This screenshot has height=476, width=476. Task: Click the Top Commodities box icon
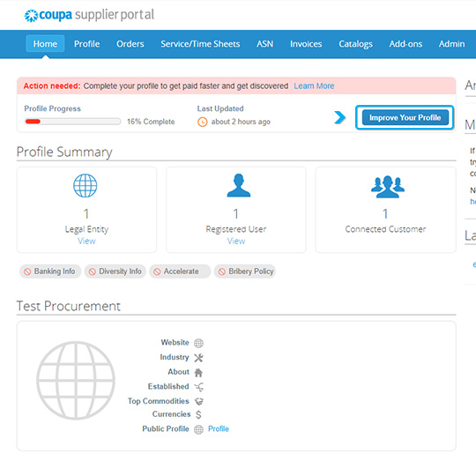coord(199,401)
